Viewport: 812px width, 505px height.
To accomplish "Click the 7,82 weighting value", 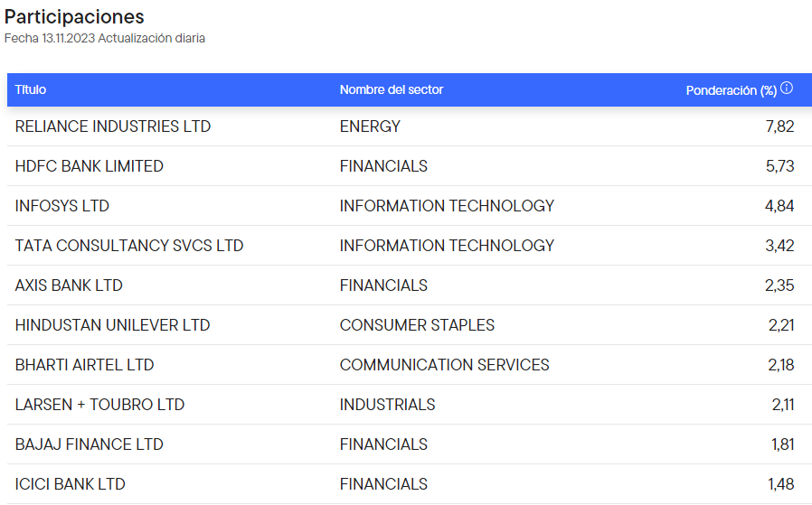I will coord(779,126).
